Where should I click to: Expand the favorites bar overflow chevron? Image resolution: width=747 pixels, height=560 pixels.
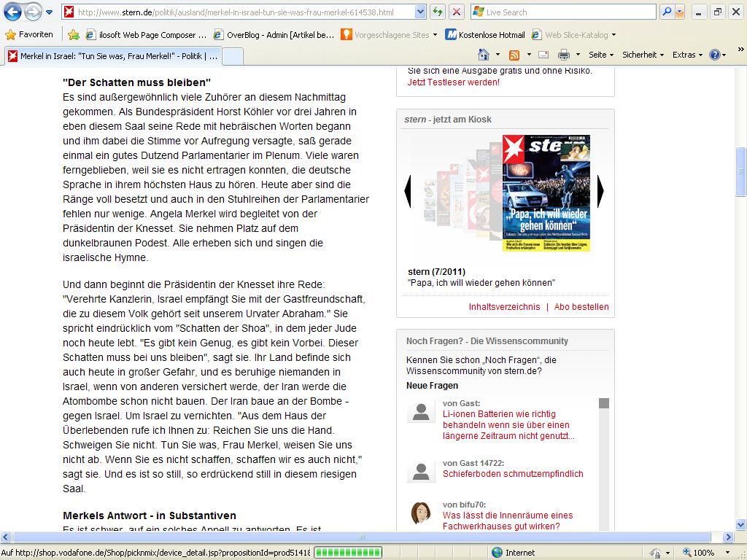point(740,49)
